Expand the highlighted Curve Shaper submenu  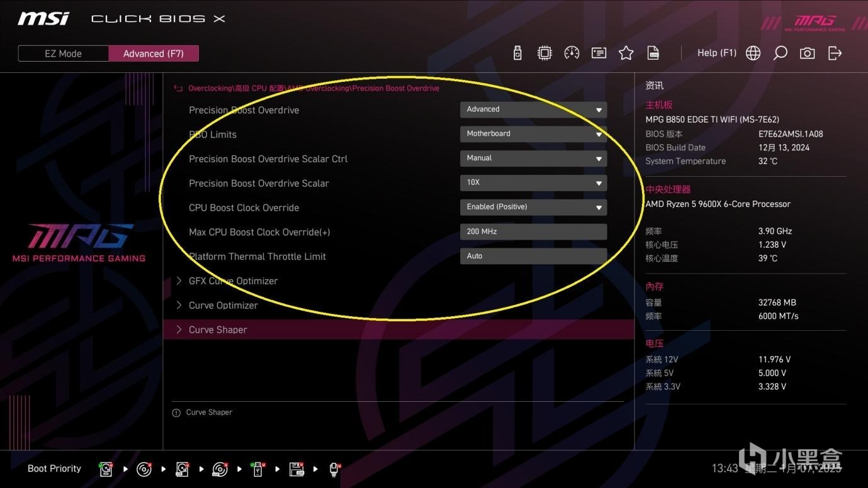398,330
